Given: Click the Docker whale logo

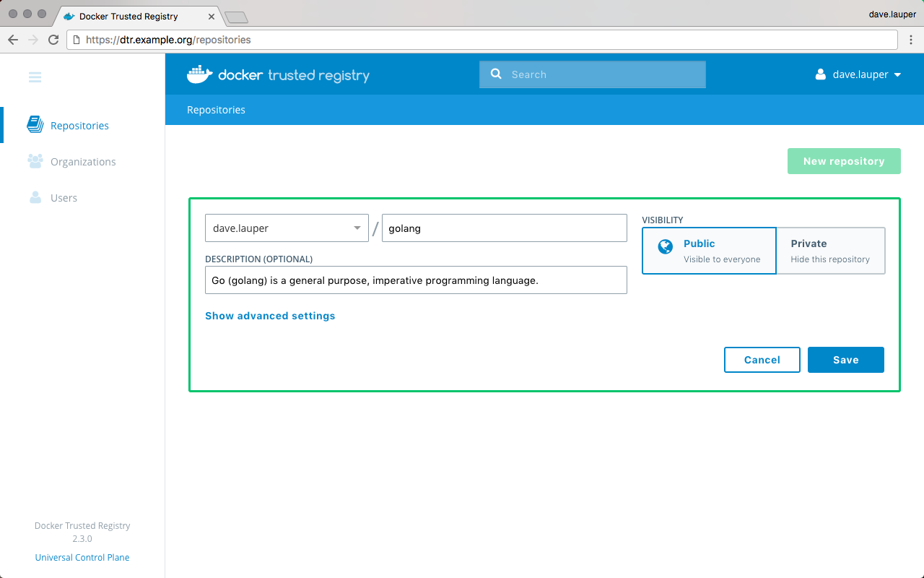Looking at the screenshot, I should [200, 74].
